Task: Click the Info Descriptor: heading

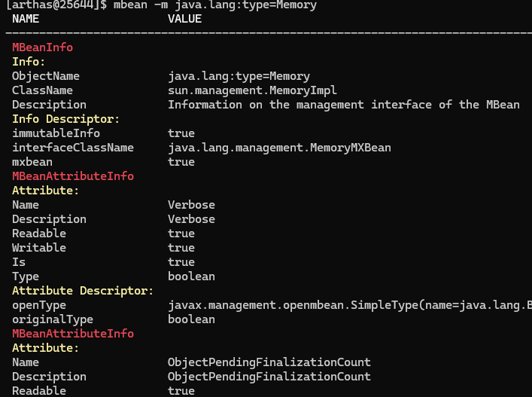Action: [66, 119]
